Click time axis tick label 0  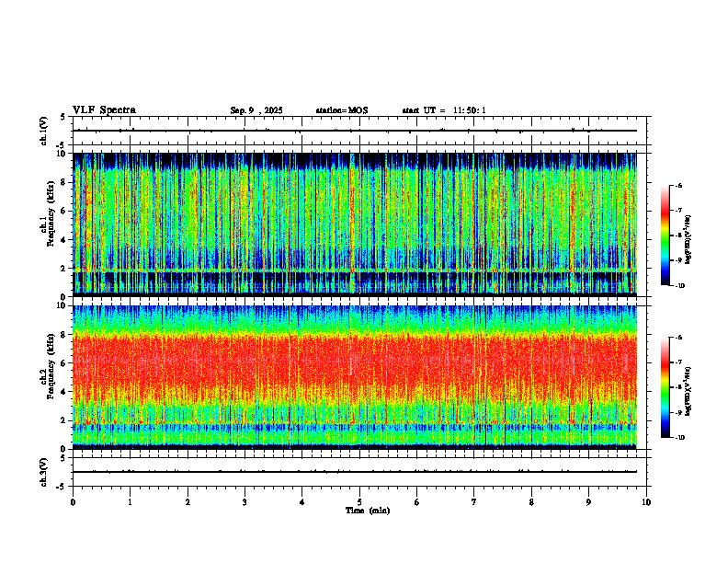(73, 502)
